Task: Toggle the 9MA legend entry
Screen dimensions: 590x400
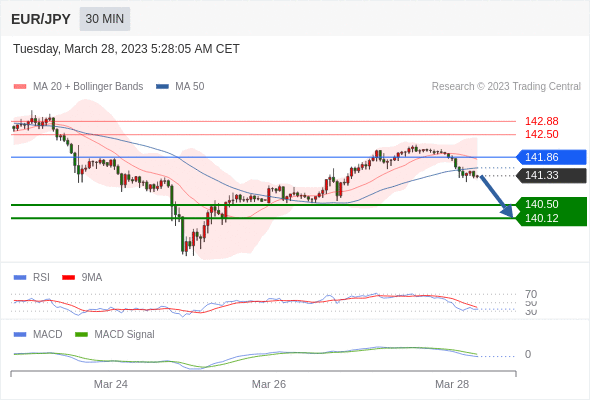Action: pyautogui.click(x=82, y=277)
